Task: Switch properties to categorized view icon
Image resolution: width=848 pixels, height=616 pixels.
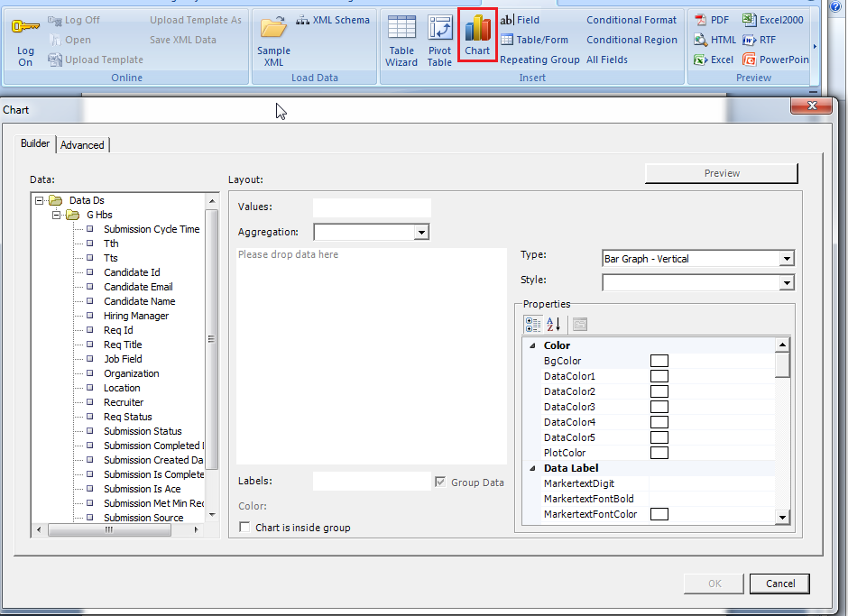Action: coord(533,324)
